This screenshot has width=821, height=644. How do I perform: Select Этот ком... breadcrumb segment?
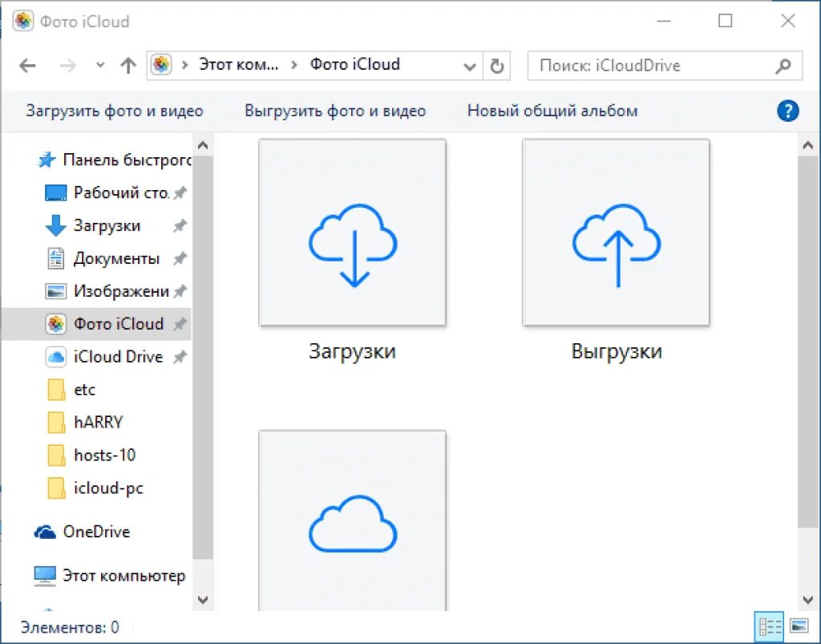(239, 64)
